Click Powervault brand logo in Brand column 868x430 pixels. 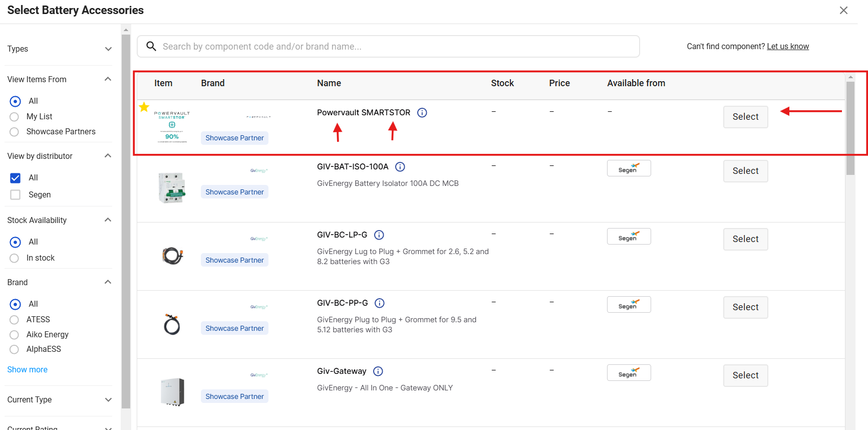coord(258,117)
